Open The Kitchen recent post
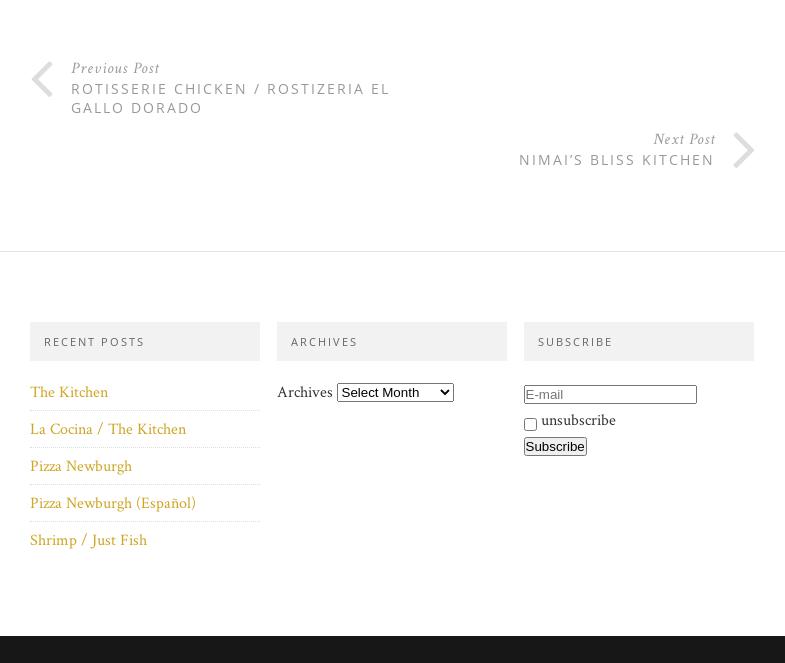The image size is (785, 663). coord(69,392)
